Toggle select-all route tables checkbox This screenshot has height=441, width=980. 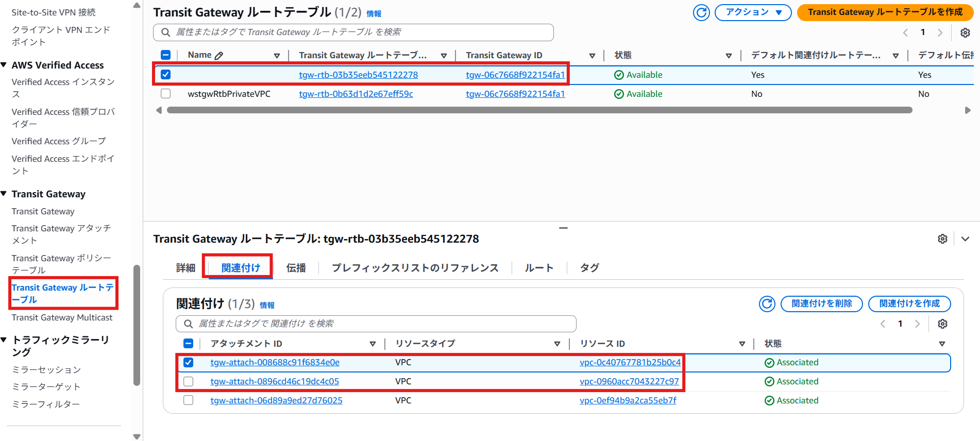click(x=166, y=55)
